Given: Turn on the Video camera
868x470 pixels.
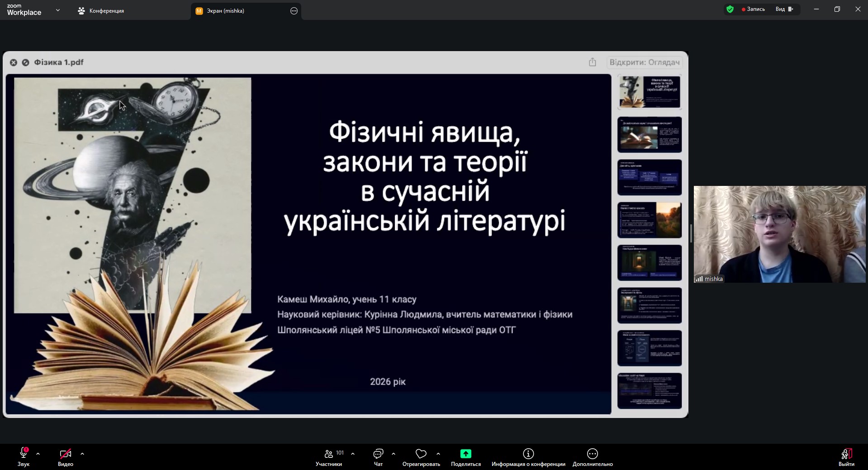Looking at the screenshot, I should click(x=65, y=453).
